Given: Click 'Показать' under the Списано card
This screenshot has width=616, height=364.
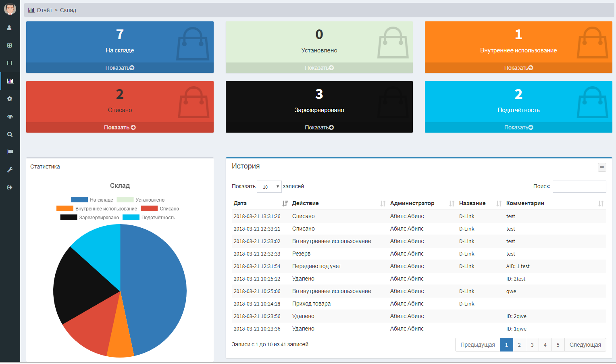Looking at the screenshot, I should click(120, 127).
